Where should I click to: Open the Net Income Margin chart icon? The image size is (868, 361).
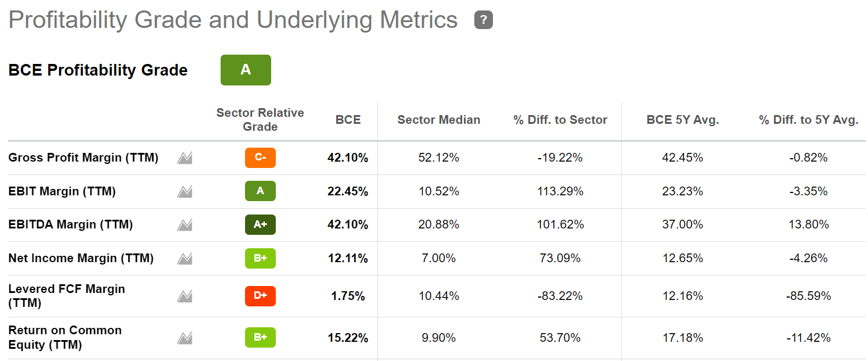(x=184, y=258)
